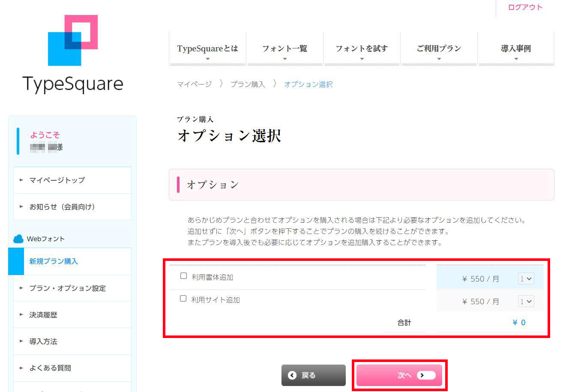Select the TypeSquareとは menu item
Screen dimensions: 572x392
[x=207, y=48]
